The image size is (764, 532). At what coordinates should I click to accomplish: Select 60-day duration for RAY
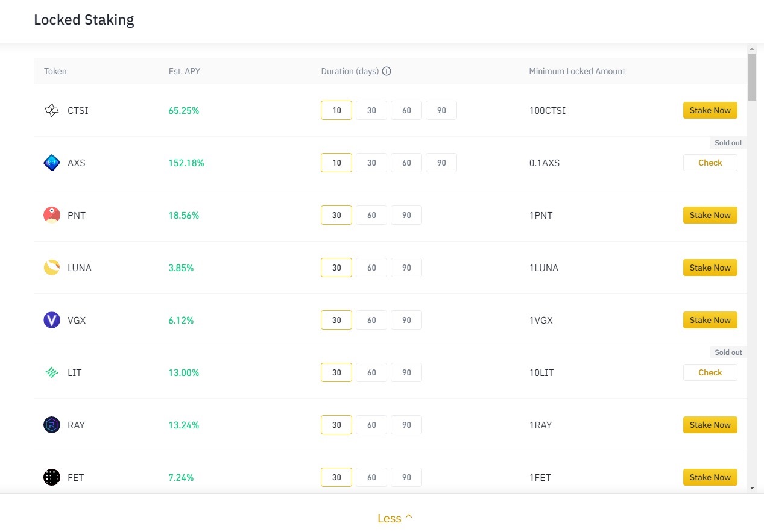click(x=371, y=425)
